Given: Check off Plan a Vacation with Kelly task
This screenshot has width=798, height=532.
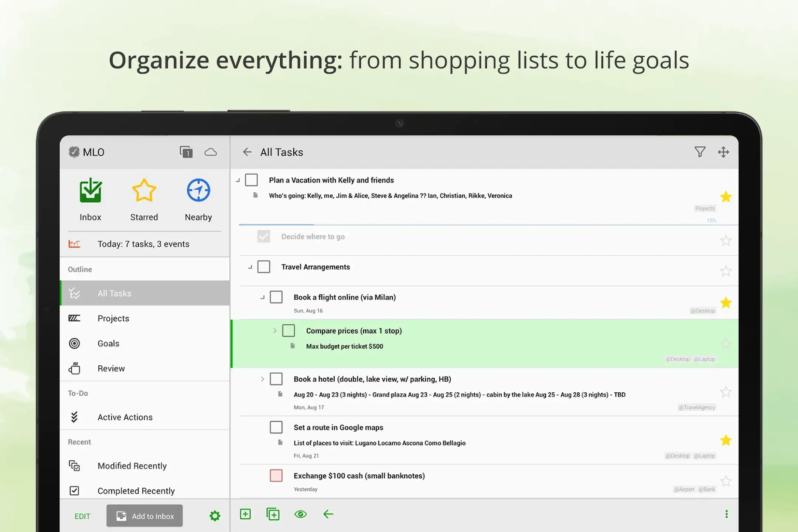Looking at the screenshot, I should tap(252, 180).
